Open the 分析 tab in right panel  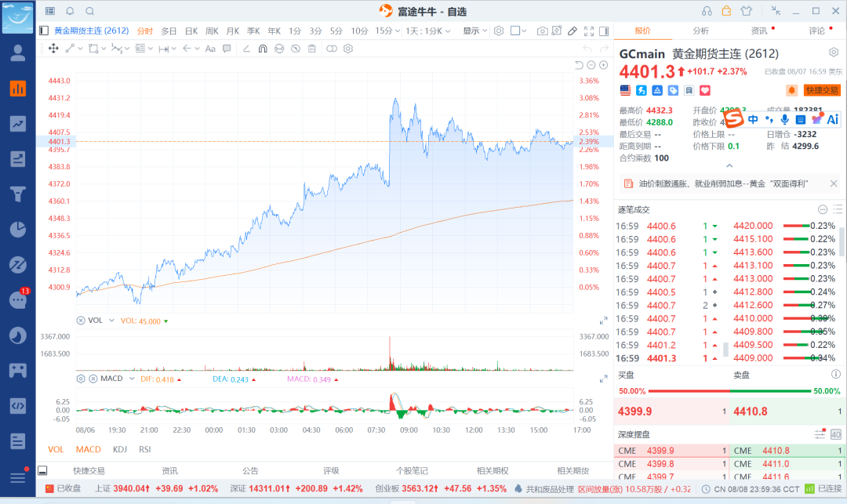(700, 31)
